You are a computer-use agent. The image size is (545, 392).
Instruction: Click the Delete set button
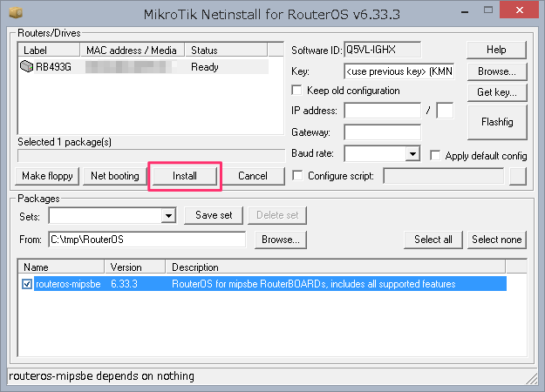(x=277, y=215)
